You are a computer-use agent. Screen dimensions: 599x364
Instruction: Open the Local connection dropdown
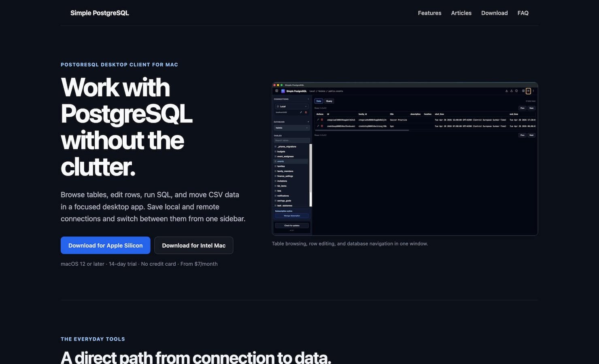click(292, 106)
